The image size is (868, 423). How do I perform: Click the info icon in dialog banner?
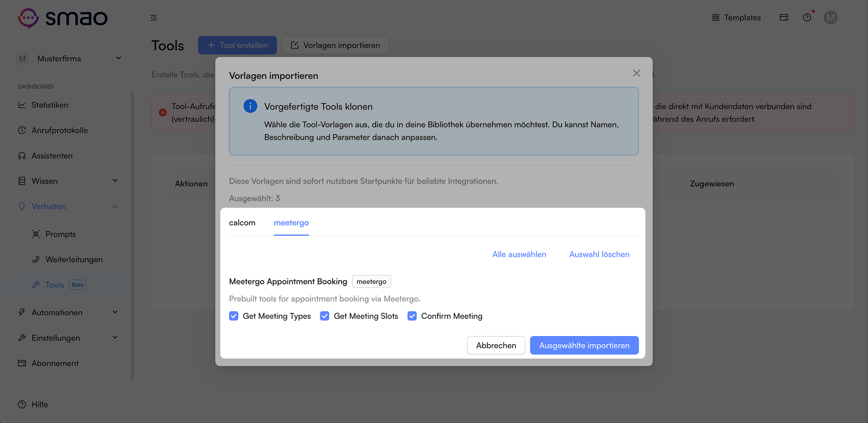[250, 106]
